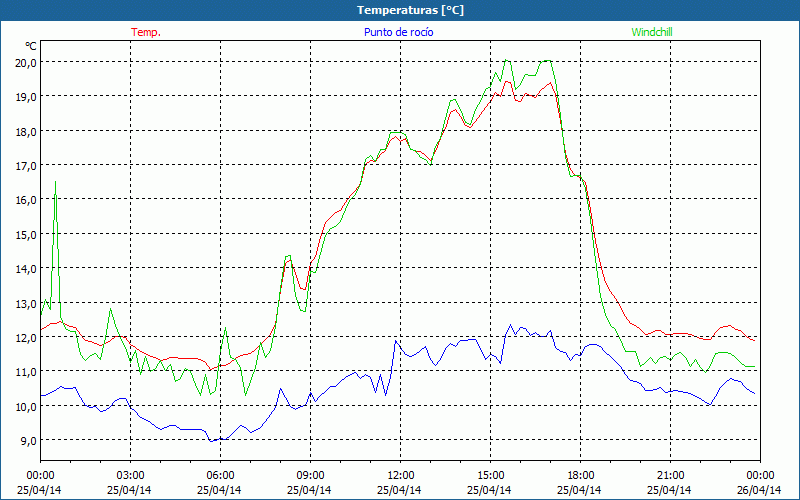Click the red temperature peak near 17:00
The width and height of the screenshot is (800, 500).
pos(550,83)
